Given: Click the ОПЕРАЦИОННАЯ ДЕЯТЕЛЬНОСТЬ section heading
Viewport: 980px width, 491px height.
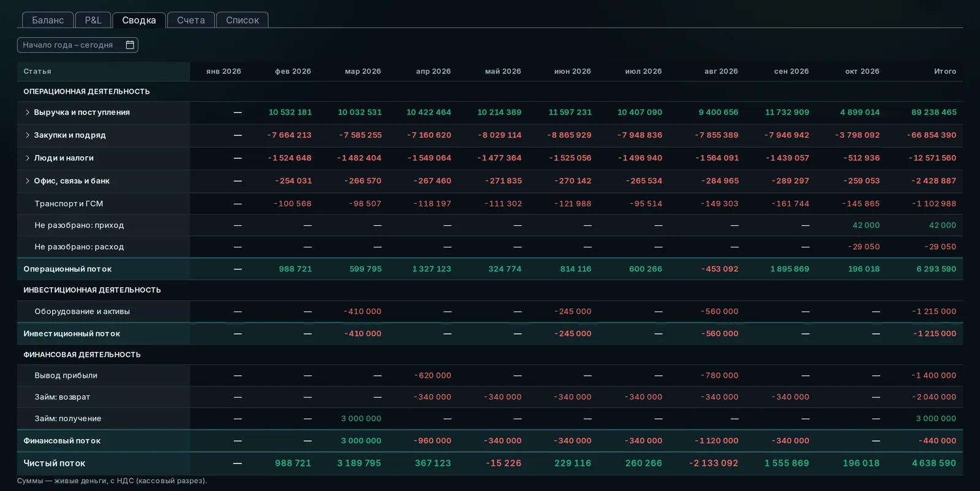Looking at the screenshot, I should point(86,91).
